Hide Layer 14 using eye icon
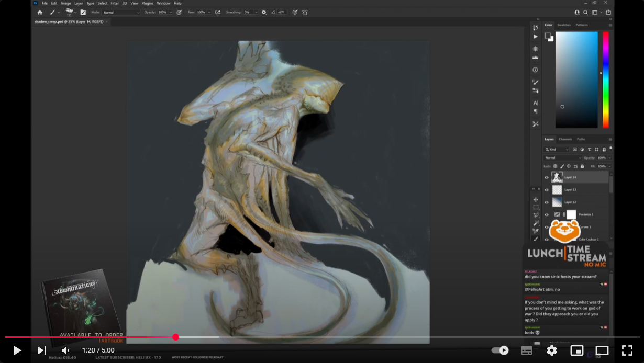 click(547, 177)
